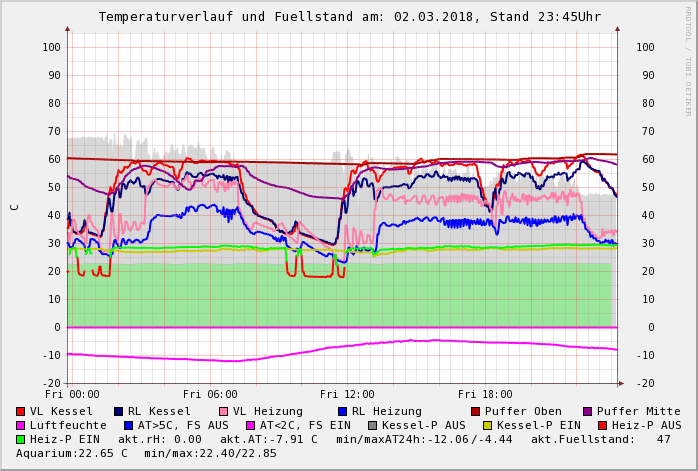Screen dimensions: 698x471
Task: Click the Fri 18:00 time axis label
Action: [x=484, y=394]
